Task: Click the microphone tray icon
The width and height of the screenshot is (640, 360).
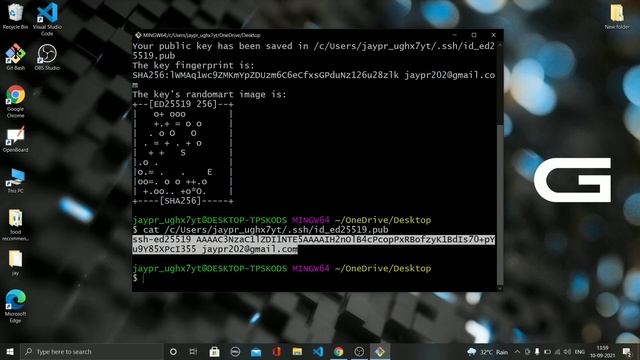Action: (537, 352)
